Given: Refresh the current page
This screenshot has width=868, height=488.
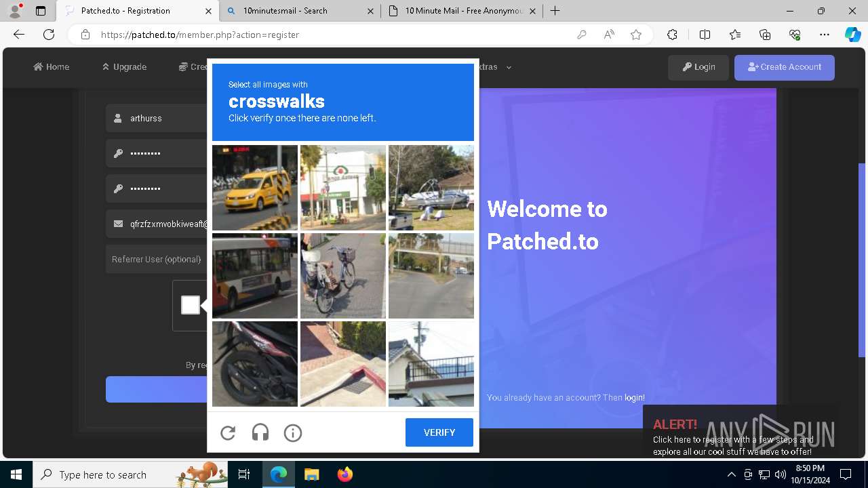Looking at the screenshot, I should 49,35.
